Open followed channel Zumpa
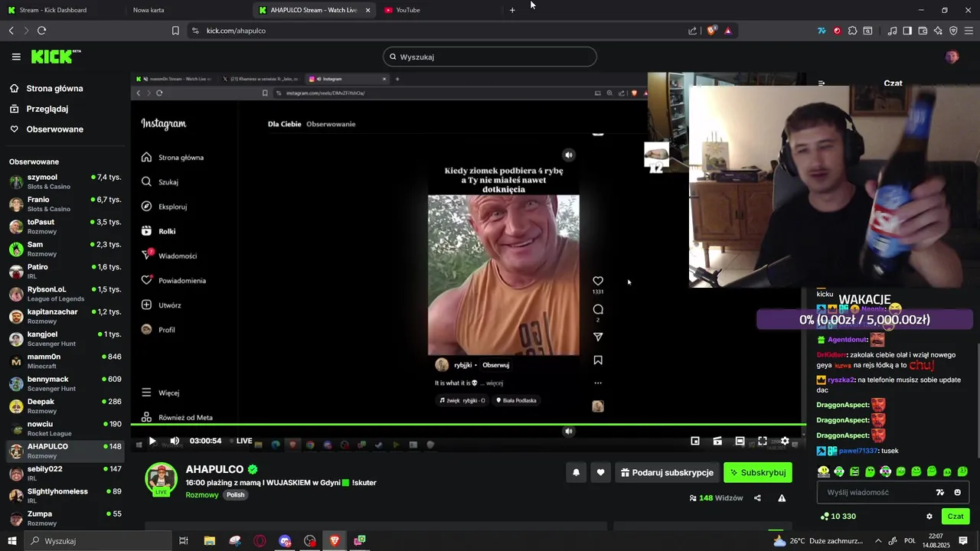 point(65,518)
